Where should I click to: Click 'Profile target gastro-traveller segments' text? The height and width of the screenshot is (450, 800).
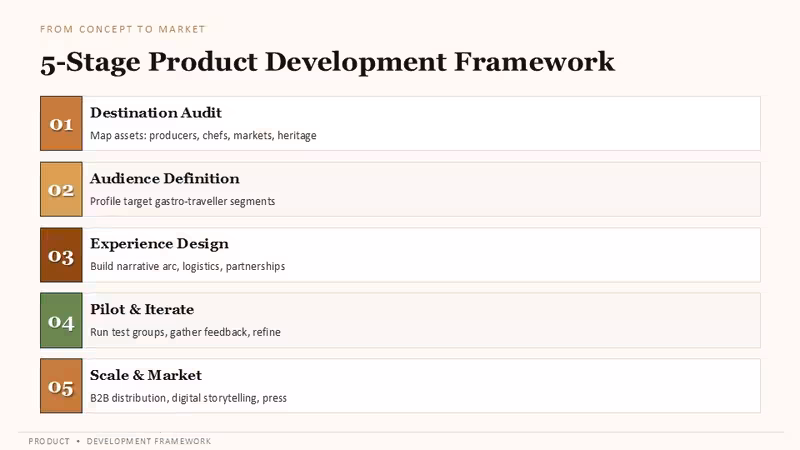coord(183,202)
